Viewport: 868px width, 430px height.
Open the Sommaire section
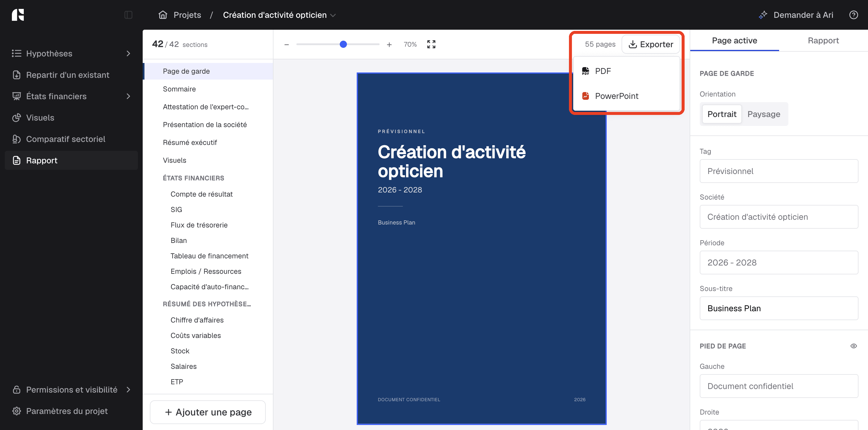pyautogui.click(x=208, y=89)
